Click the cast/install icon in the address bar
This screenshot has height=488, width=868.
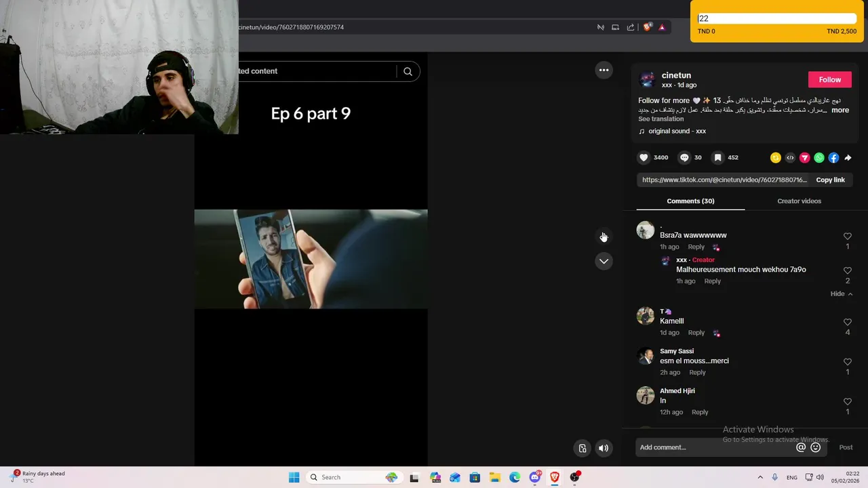pos(615,27)
